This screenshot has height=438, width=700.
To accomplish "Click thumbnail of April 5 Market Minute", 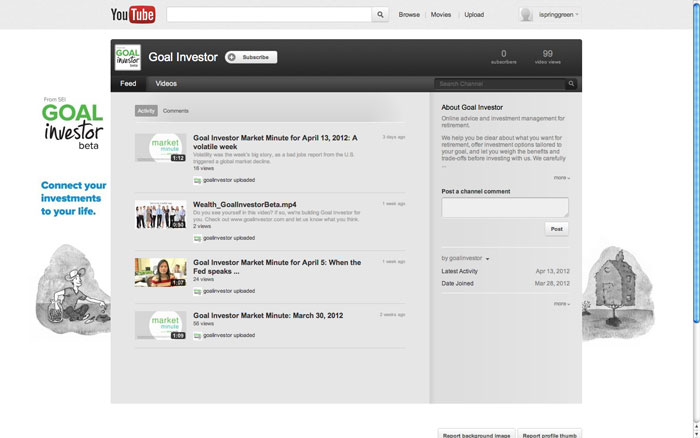I will pos(161,272).
